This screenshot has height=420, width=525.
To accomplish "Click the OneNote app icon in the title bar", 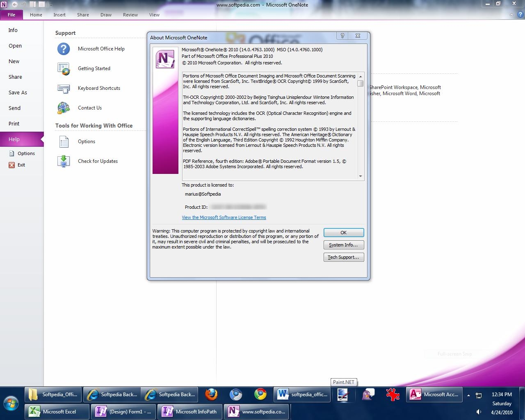I will pos(4,5).
